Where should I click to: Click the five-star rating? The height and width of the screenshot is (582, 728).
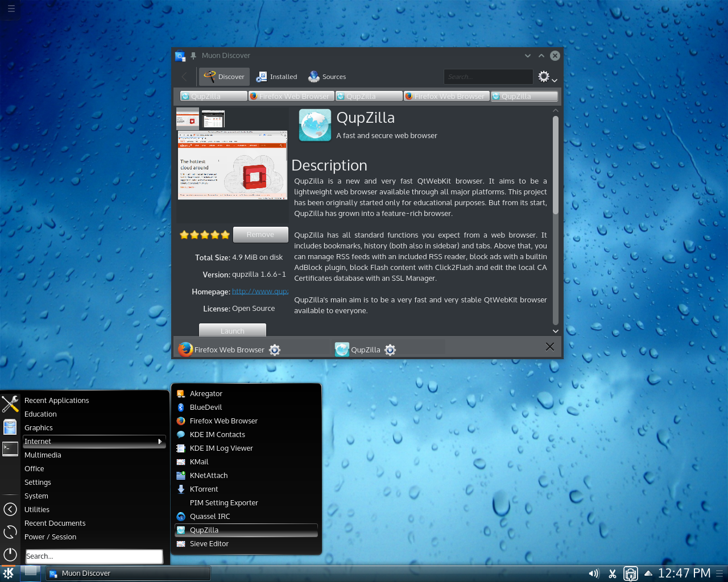tap(205, 235)
